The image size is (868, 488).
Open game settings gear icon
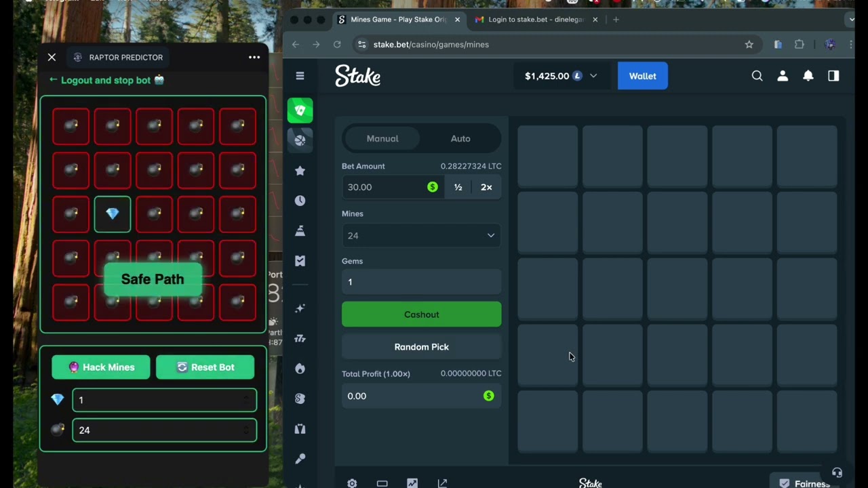click(352, 483)
